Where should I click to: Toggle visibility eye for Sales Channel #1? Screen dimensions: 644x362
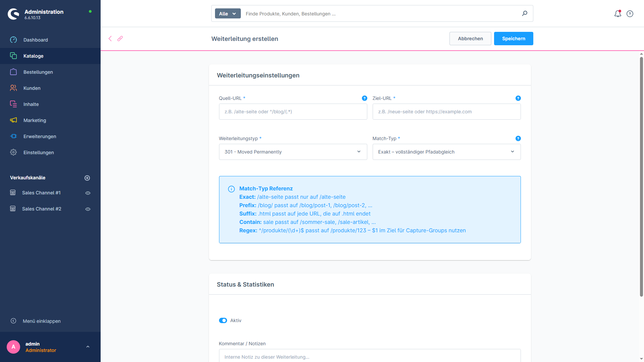click(x=88, y=193)
